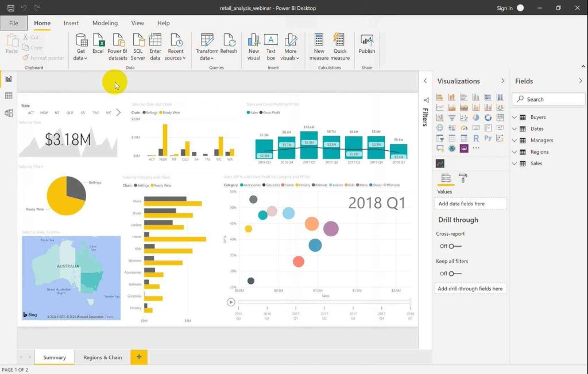Switch to the Modeling ribbon tab
Screen dimensions: 588x374
tap(105, 23)
